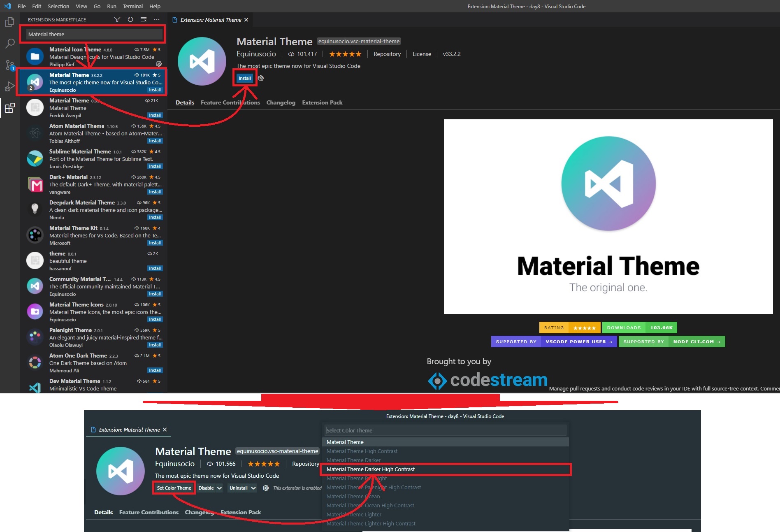The width and height of the screenshot is (780, 532).
Task: Open the License link
Action: (422, 54)
